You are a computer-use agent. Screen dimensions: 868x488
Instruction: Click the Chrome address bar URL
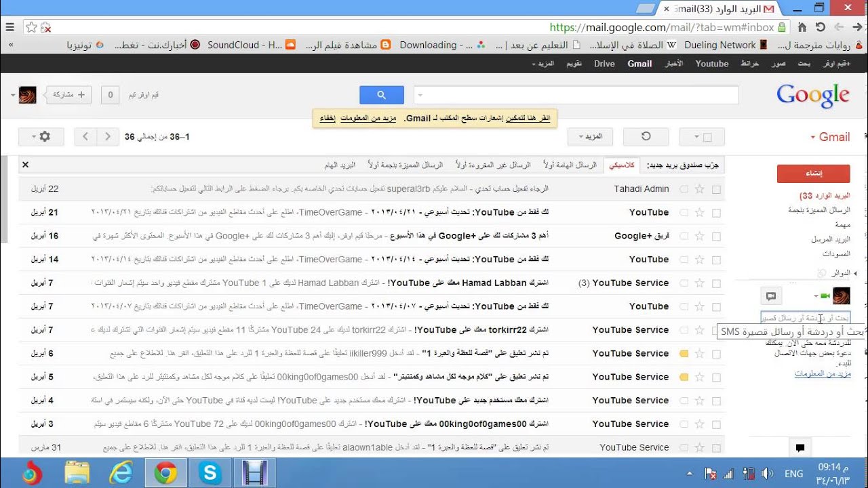[x=662, y=27]
